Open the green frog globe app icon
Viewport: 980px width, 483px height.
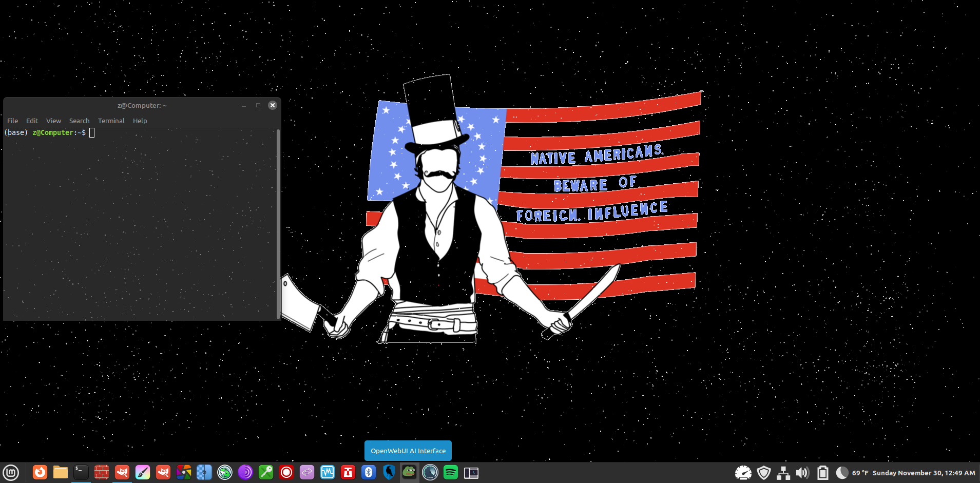click(x=225, y=472)
